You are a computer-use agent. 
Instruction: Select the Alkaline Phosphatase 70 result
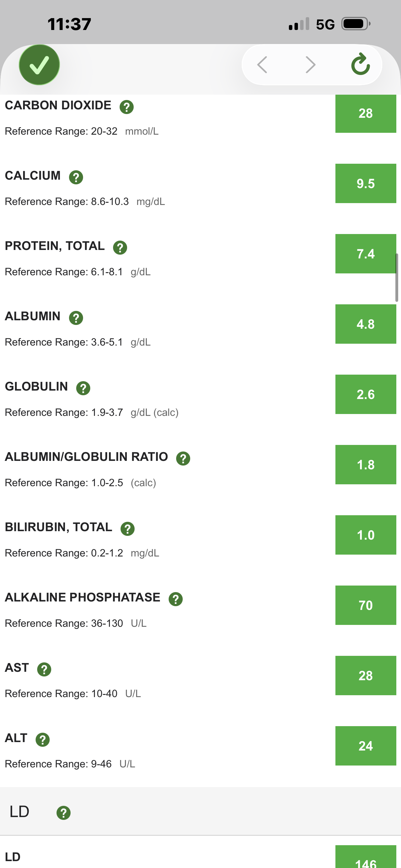coord(366,605)
